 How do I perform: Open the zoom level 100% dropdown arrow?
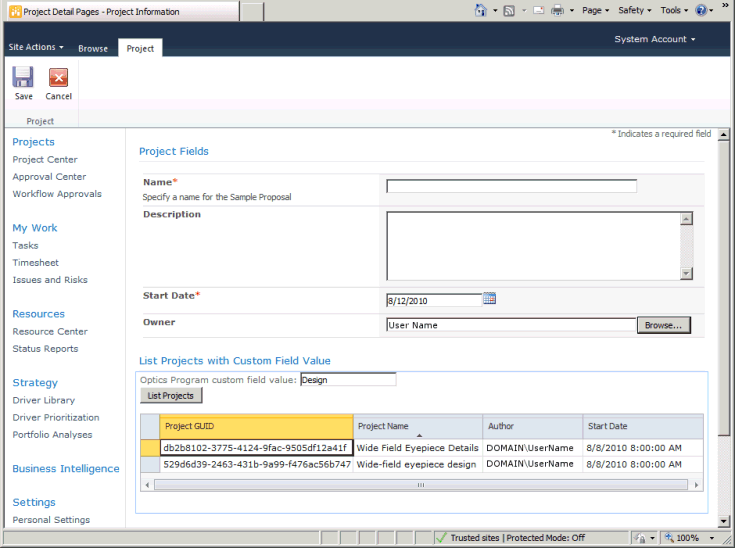click(712, 538)
